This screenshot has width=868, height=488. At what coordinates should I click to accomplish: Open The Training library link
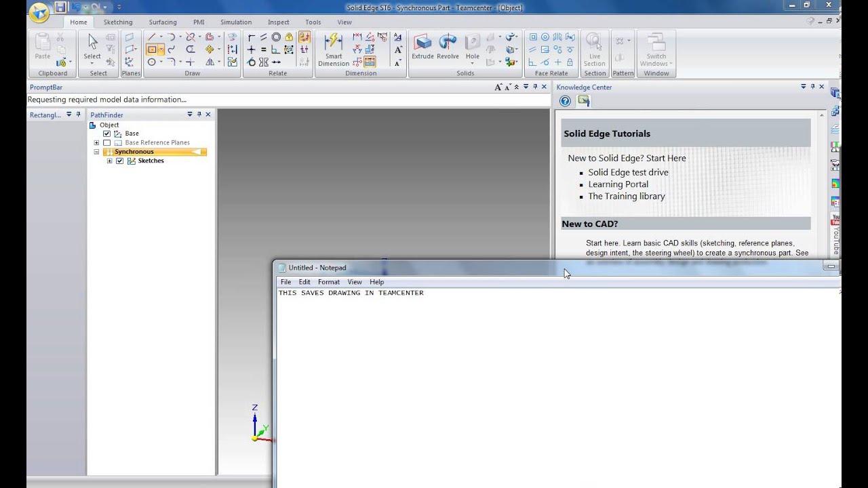[x=627, y=196]
